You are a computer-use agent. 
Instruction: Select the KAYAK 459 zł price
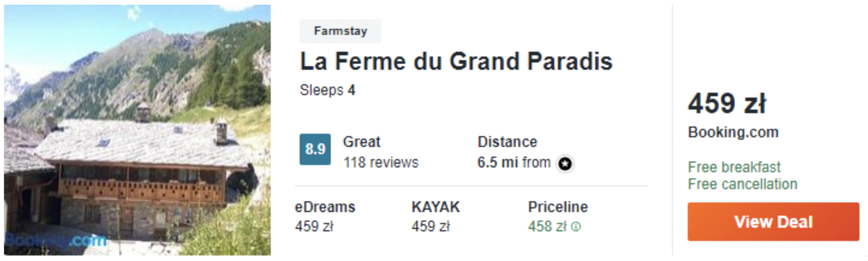tap(431, 227)
